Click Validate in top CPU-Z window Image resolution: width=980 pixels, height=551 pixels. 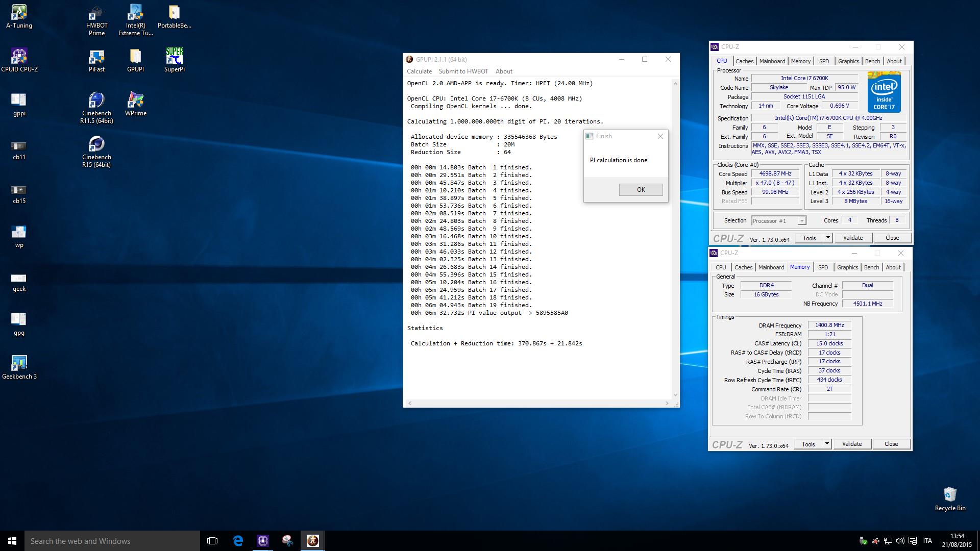pyautogui.click(x=853, y=238)
